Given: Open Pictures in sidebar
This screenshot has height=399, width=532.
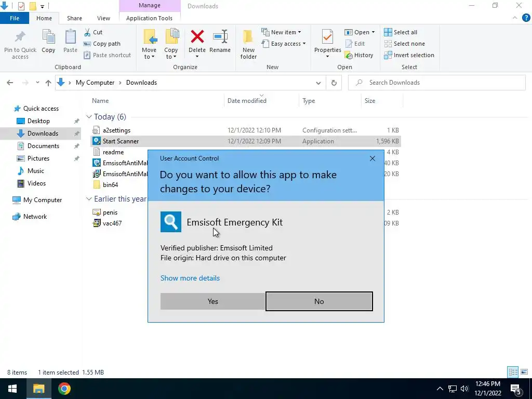Looking at the screenshot, I should [x=38, y=158].
